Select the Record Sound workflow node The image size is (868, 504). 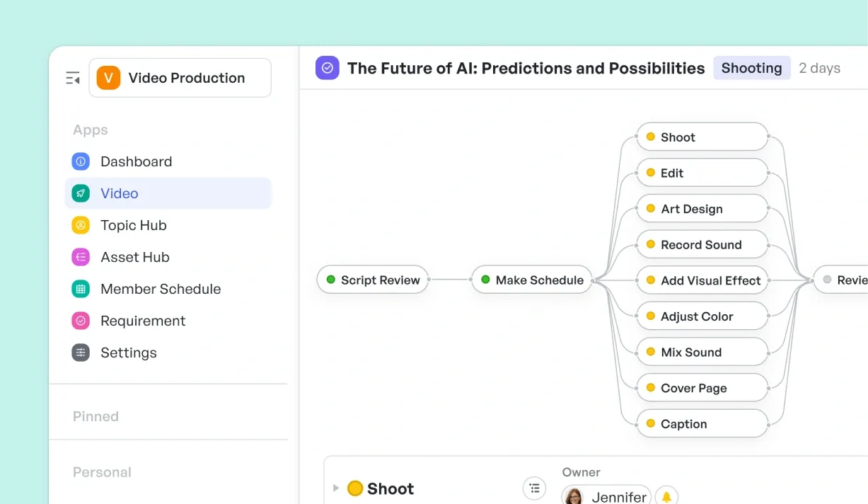click(x=702, y=244)
